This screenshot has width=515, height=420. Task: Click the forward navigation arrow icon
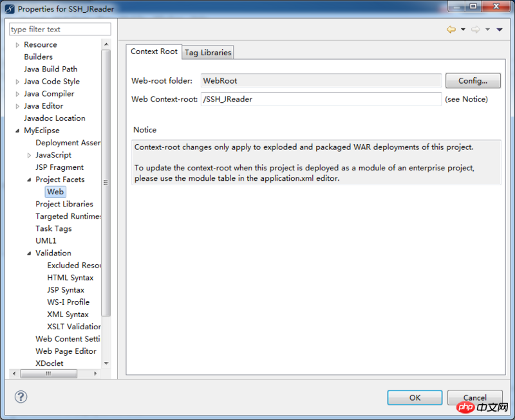click(476, 30)
